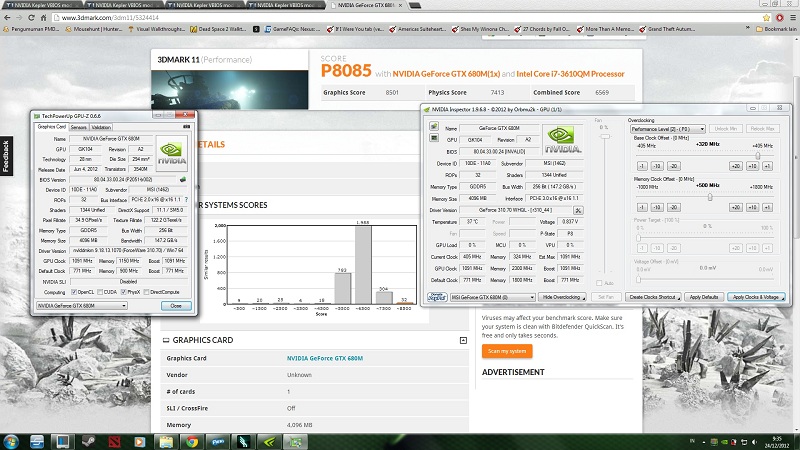
Task: Star this page bookmark icon
Action: [x=766, y=17]
